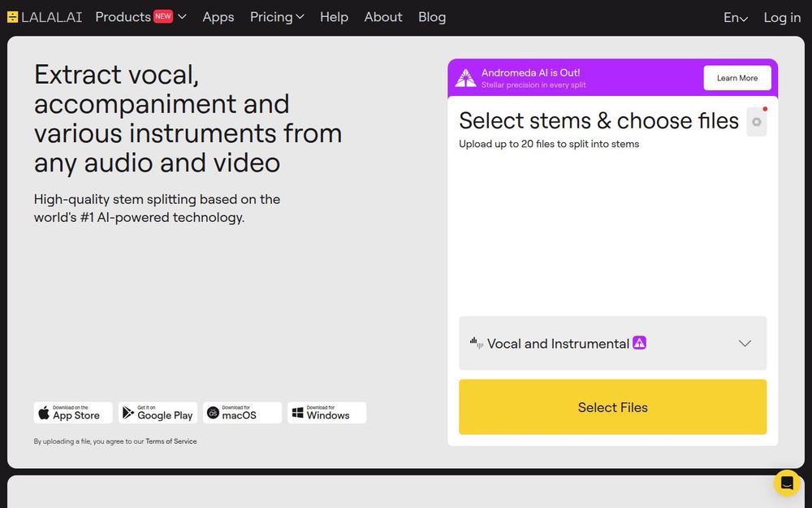
Task: Download from the App Store
Action: pyautogui.click(x=73, y=413)
